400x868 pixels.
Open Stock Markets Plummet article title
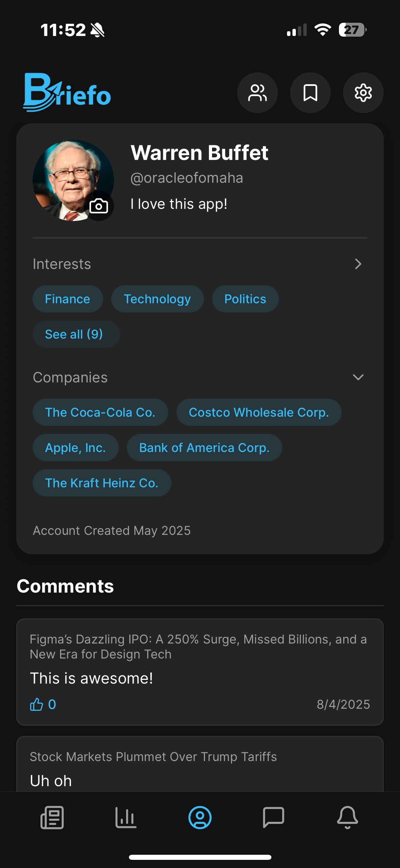(x=153, y=757)
